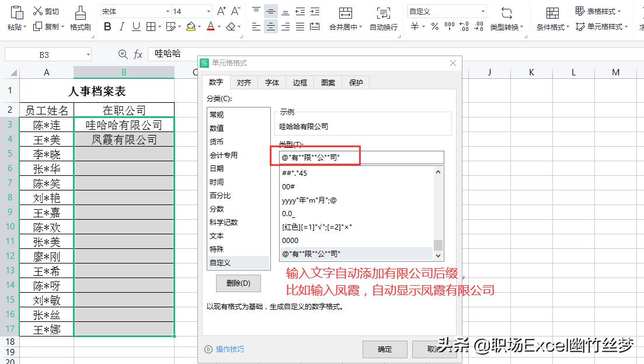Switch to the 字体 tab in the dialog
The image size is (644, 364).
click(x=271, y=82)
